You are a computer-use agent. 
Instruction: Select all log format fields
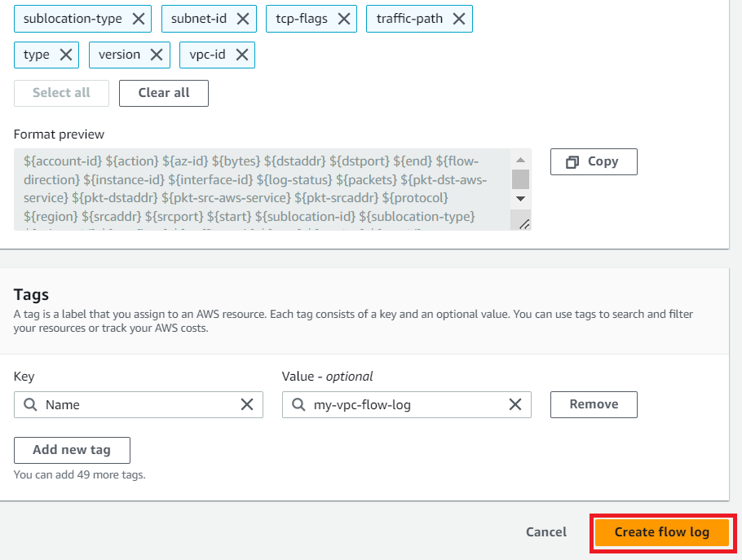60,93
